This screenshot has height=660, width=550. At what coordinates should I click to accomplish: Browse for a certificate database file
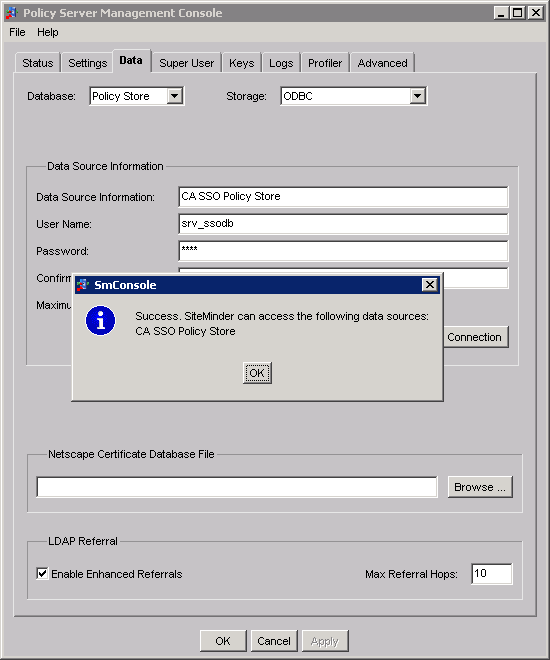pos(480,487)
